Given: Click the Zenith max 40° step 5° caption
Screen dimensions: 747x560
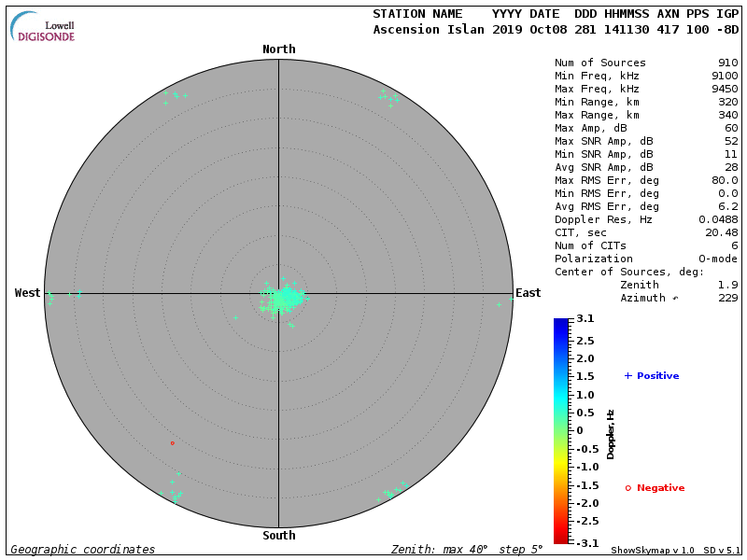Looking at the screenshot, I should (464, 550).
